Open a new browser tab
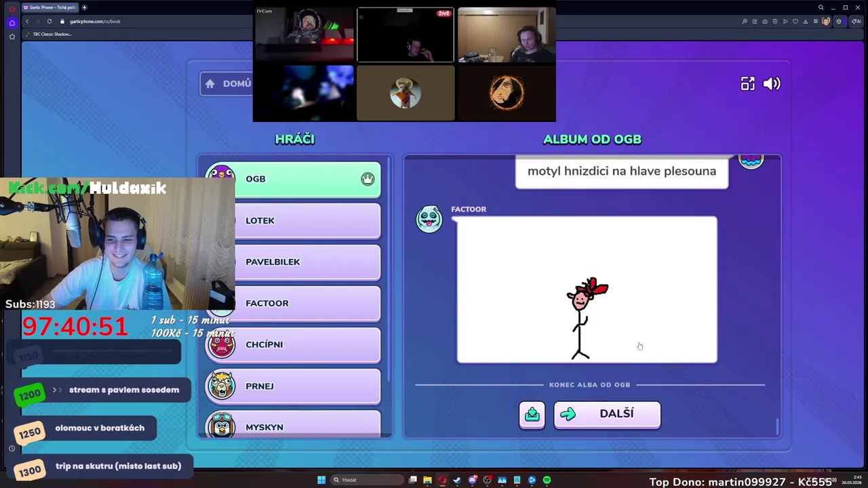The height and width of the screenshot is (488, 868). 85,7
